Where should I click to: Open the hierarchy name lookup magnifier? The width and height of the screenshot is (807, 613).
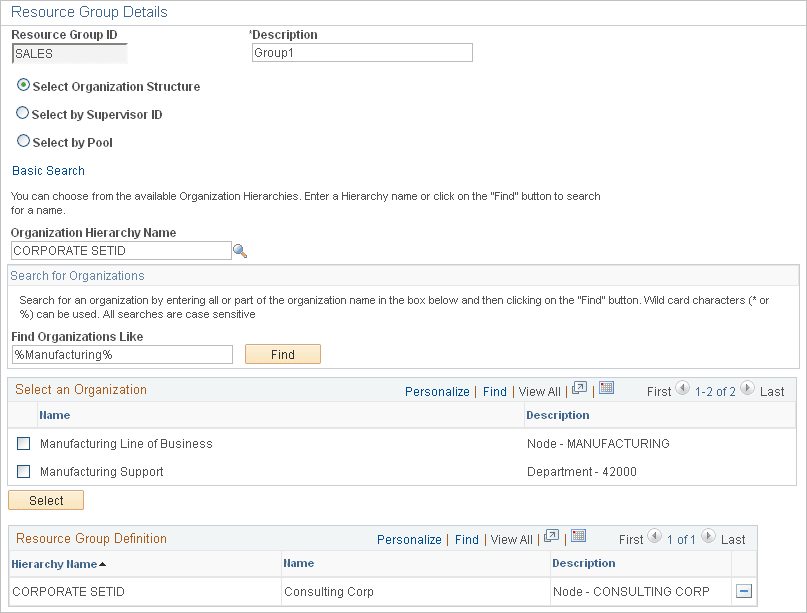(x=239, y=251)
